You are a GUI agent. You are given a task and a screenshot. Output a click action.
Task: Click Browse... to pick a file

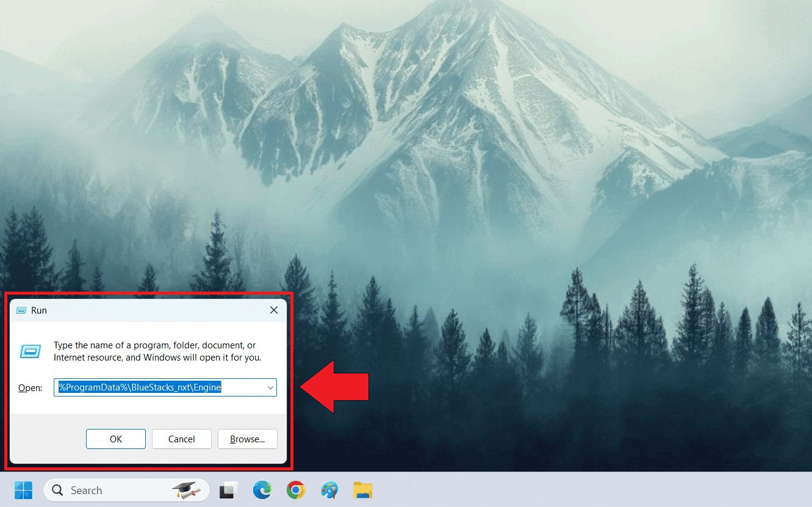pos(247,439)
